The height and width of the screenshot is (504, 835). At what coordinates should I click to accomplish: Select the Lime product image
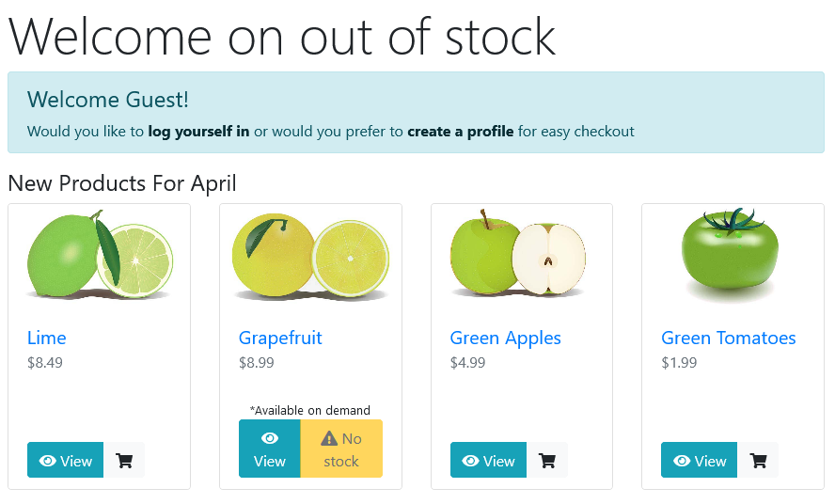100,255
